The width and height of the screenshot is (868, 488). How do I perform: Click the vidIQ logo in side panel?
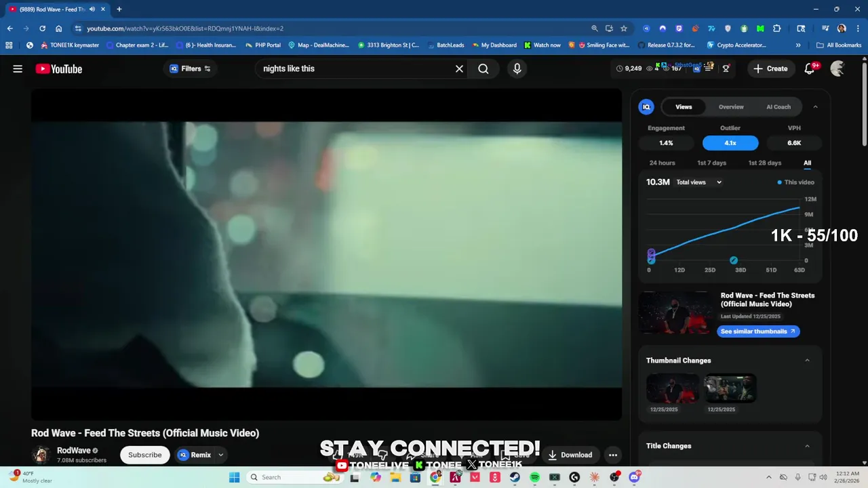tap(646, 106)
